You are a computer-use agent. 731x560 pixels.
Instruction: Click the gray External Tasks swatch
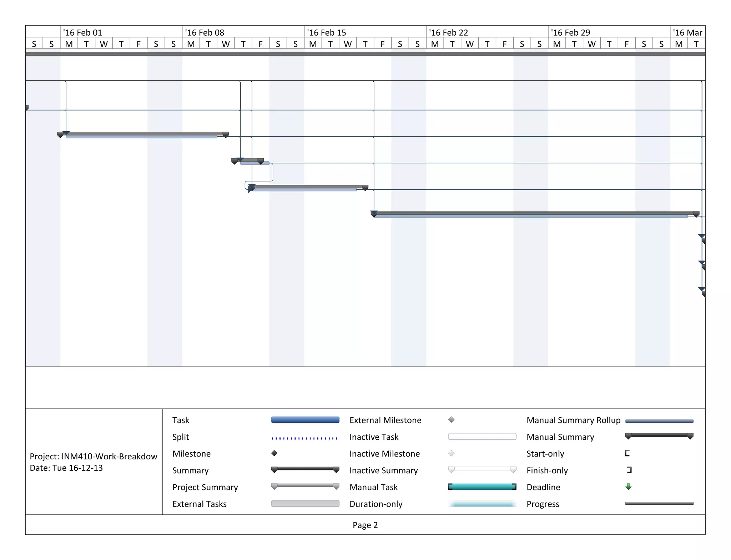pos(305,503)
